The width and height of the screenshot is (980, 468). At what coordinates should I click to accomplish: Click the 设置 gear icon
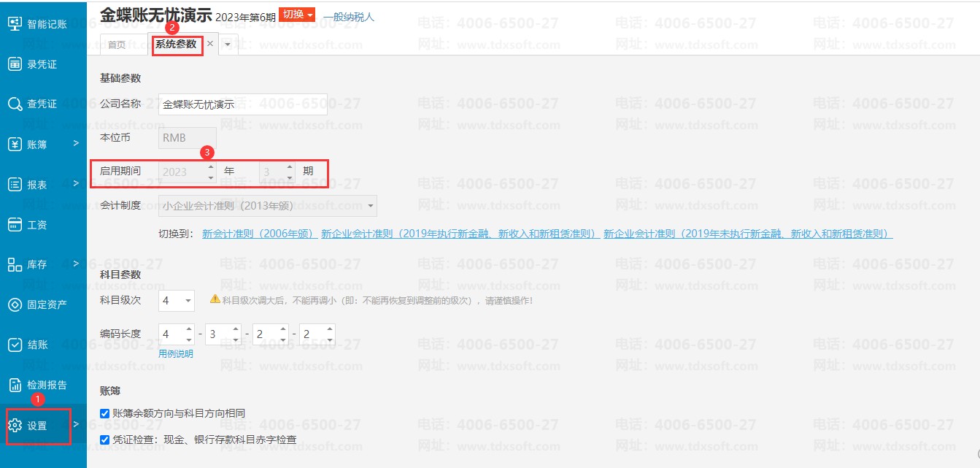pos(15,426)
